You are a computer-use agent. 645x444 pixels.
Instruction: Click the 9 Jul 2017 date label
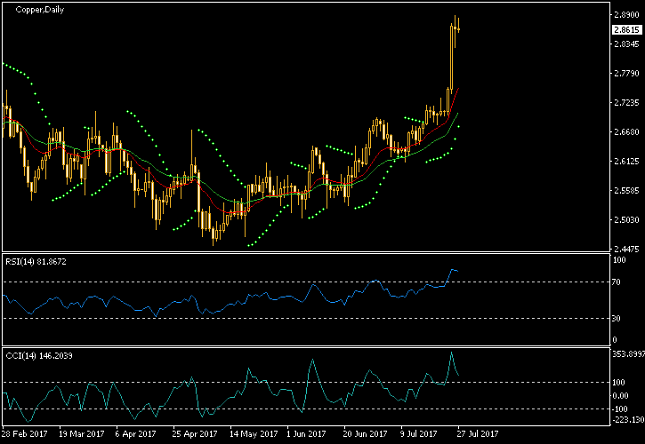(x=419, y=434)
